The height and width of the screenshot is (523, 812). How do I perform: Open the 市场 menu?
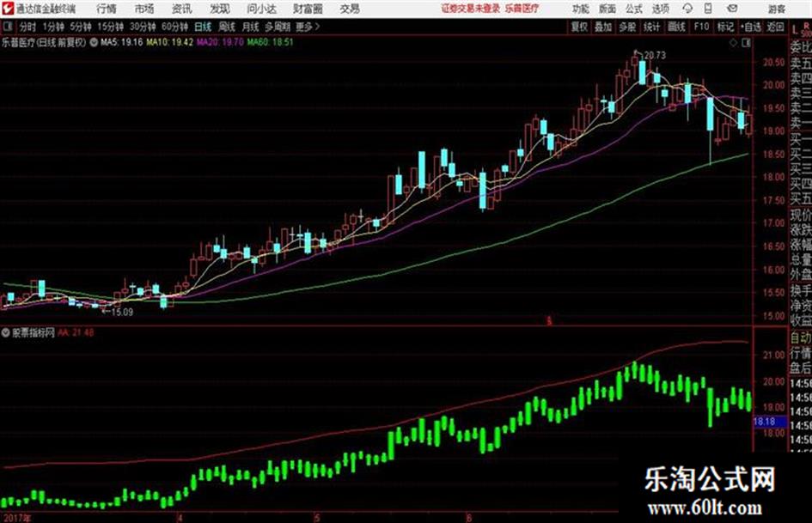144,9
